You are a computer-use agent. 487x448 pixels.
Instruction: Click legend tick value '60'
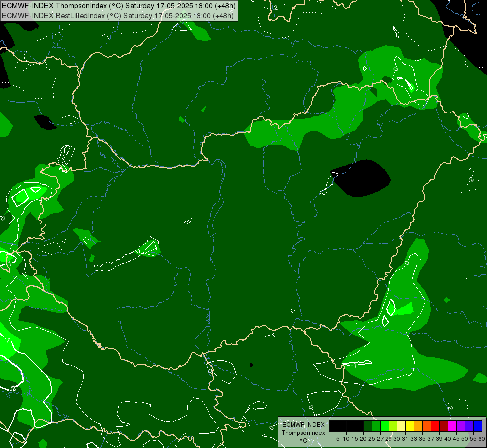481,439
